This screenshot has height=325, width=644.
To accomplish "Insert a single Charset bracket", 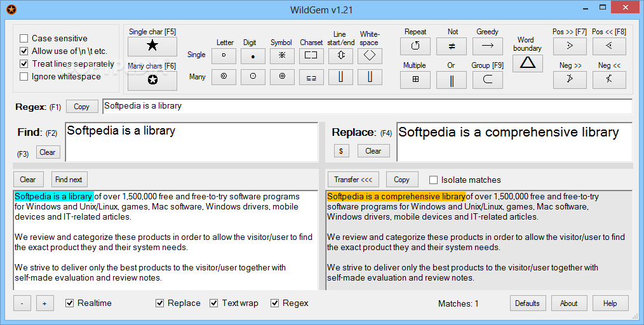I will coord(311,56).
